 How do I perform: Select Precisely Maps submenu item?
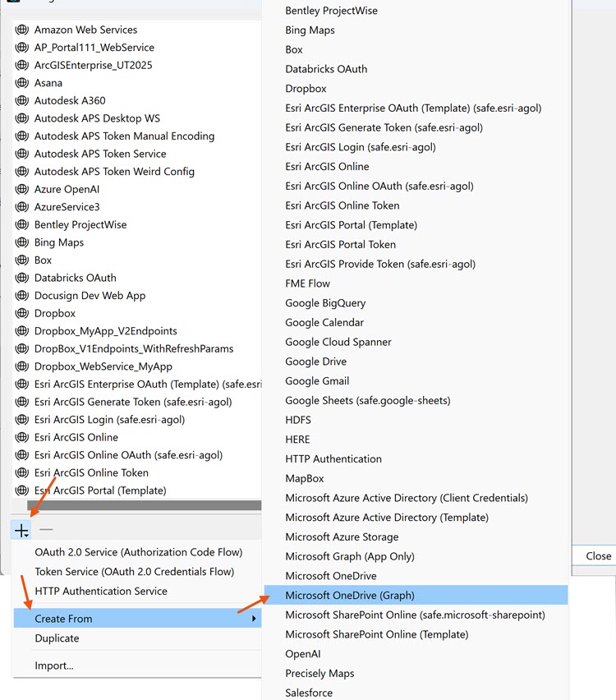pos(319,674)
